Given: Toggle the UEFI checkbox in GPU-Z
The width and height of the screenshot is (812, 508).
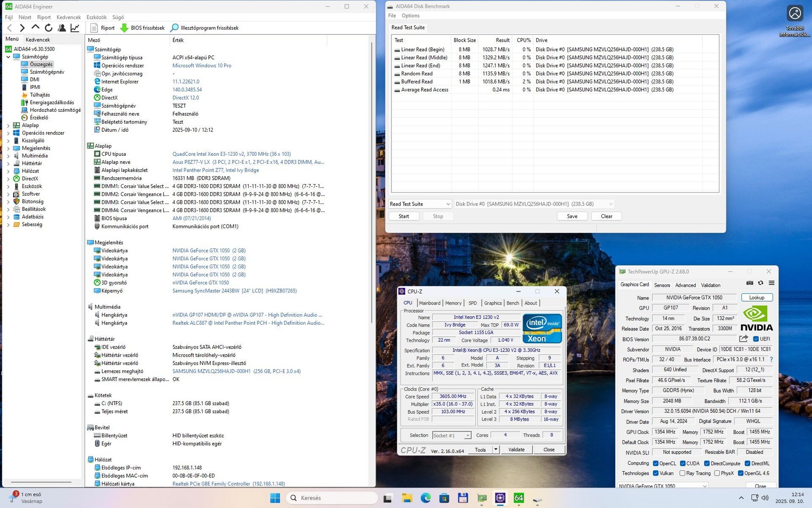Looking at the screenshot, I should click(x=756, y=339).
